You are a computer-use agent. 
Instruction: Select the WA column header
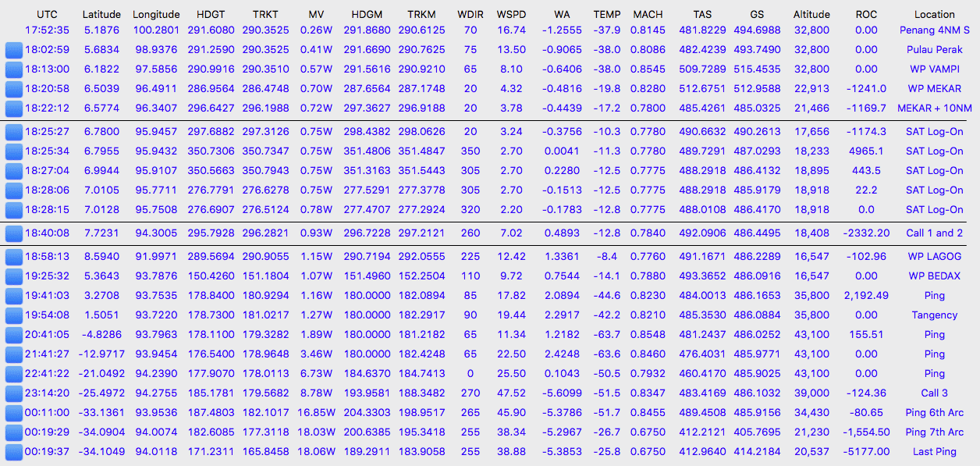coord(562,15)
